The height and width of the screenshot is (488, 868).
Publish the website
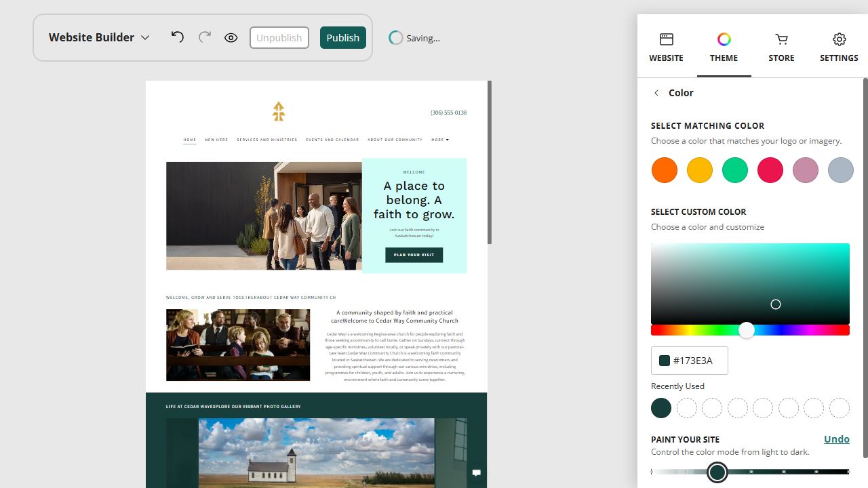pyautogui.click(x=343, y=38)
